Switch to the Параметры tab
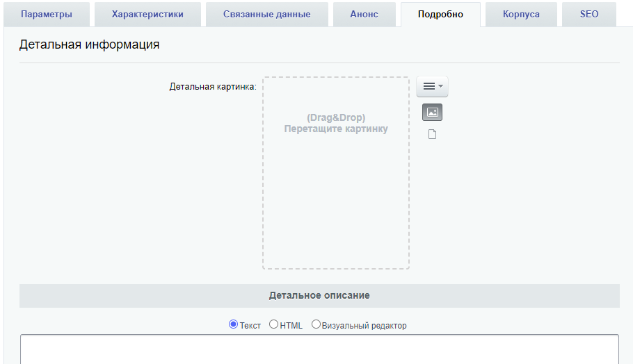 tap(47, 15)
